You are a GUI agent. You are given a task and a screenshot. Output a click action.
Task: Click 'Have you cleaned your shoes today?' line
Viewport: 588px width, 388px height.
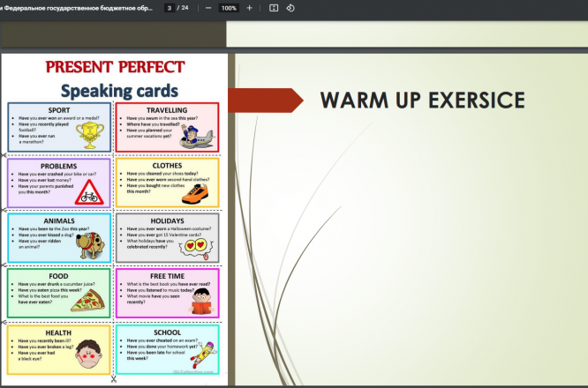(x=162, y=174)
